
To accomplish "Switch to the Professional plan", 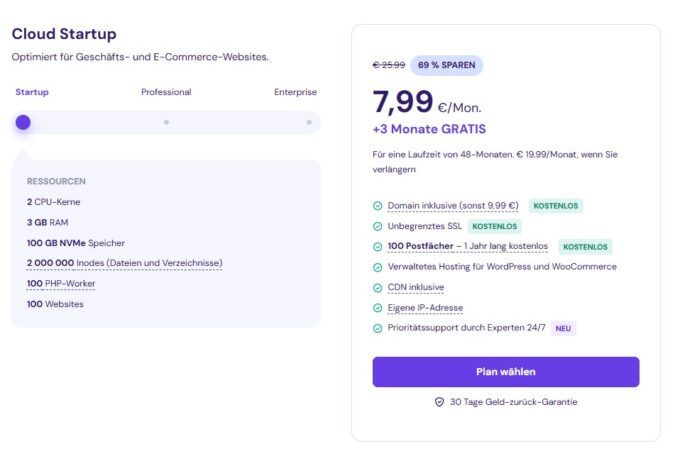I will (166, 92).
